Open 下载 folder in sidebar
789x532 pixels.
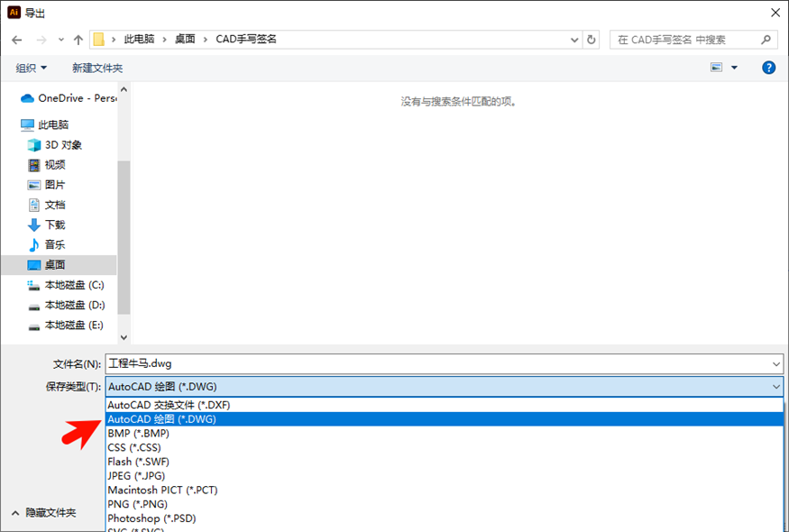click(x=46, y=225)
